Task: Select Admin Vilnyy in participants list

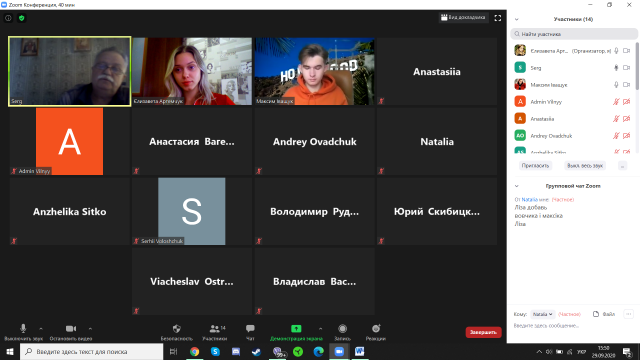Action: coord(573,102)
